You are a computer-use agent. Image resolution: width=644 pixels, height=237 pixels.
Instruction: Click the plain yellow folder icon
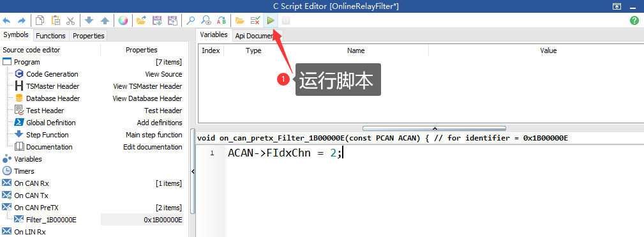click(x=240, y=20)
